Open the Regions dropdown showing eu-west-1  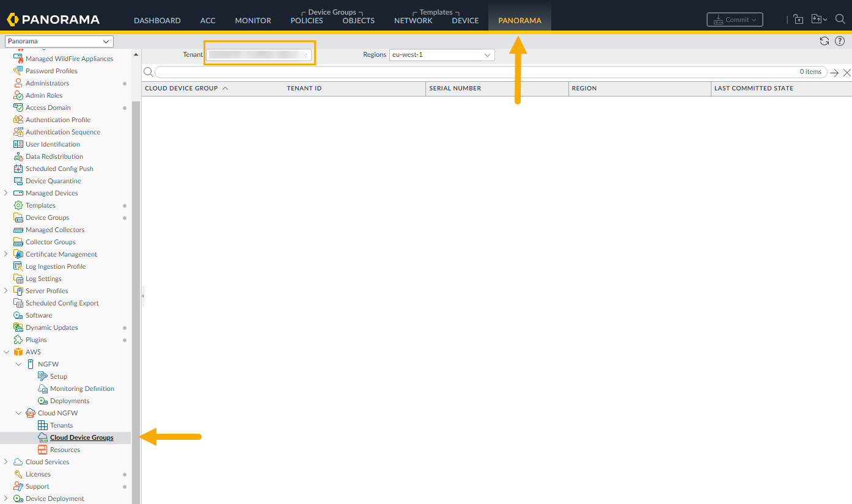[442, 55]
